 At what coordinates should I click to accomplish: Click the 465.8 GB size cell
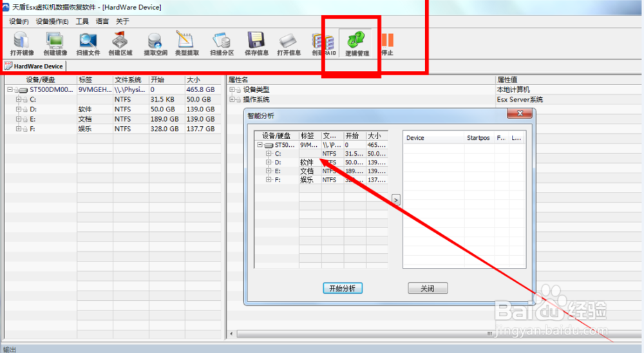tap(200, 90)
